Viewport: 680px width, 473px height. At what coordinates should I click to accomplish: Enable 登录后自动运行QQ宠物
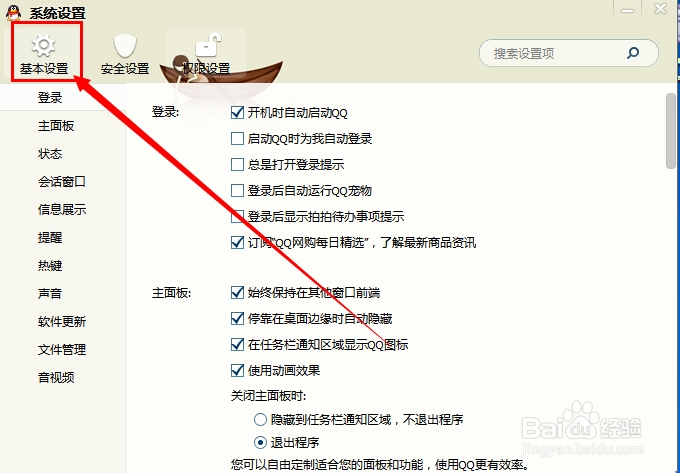tap(237, 191)
